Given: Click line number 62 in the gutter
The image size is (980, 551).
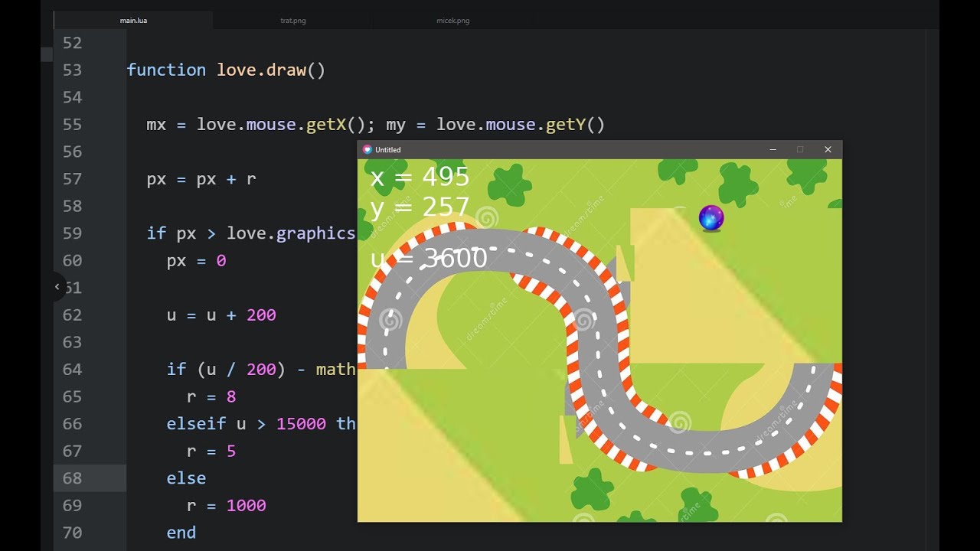Looking at the screenshot, I should (x=72, y=315).
